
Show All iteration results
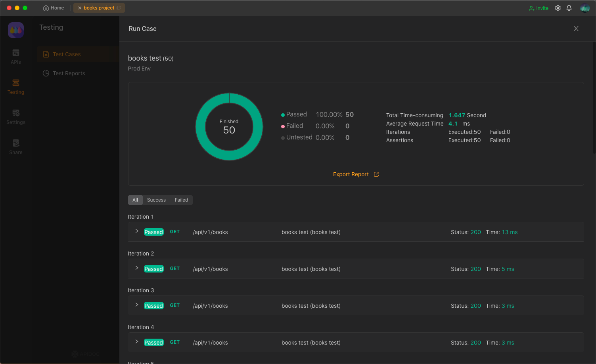coord(135,200)
